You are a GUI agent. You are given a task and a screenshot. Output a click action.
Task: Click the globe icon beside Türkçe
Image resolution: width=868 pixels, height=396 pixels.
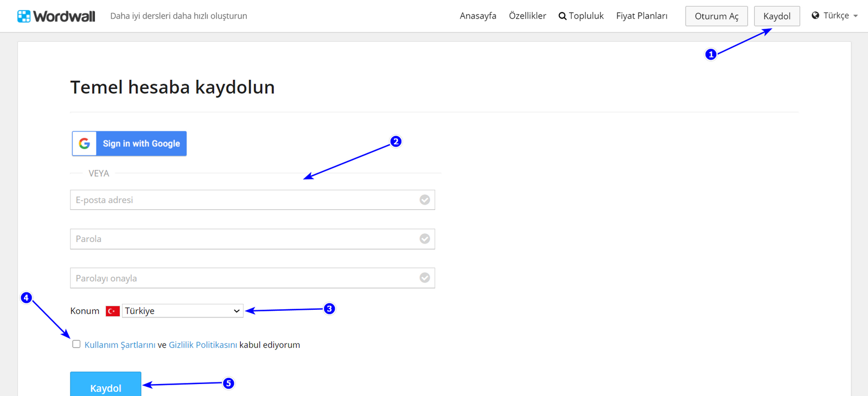click(x=814, y=16)
